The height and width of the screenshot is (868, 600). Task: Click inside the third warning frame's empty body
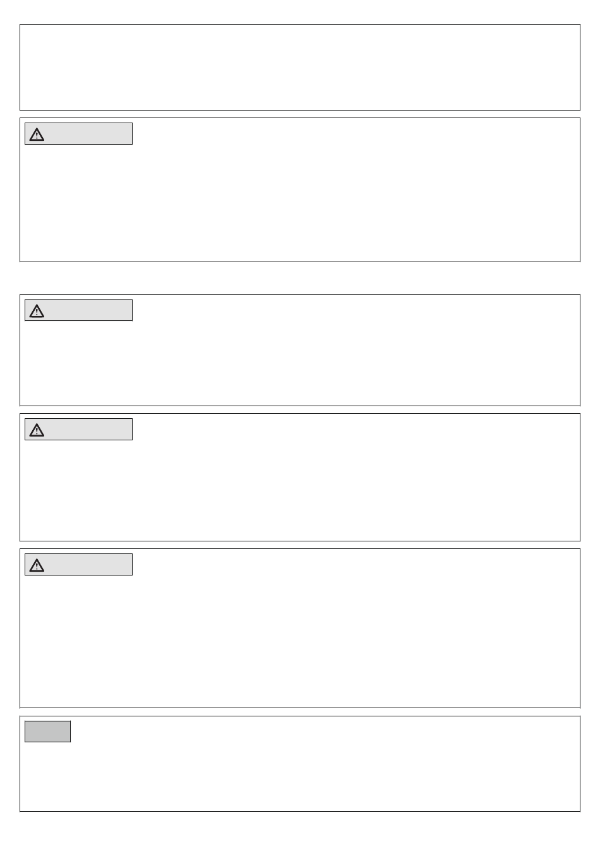coord(300,490)
